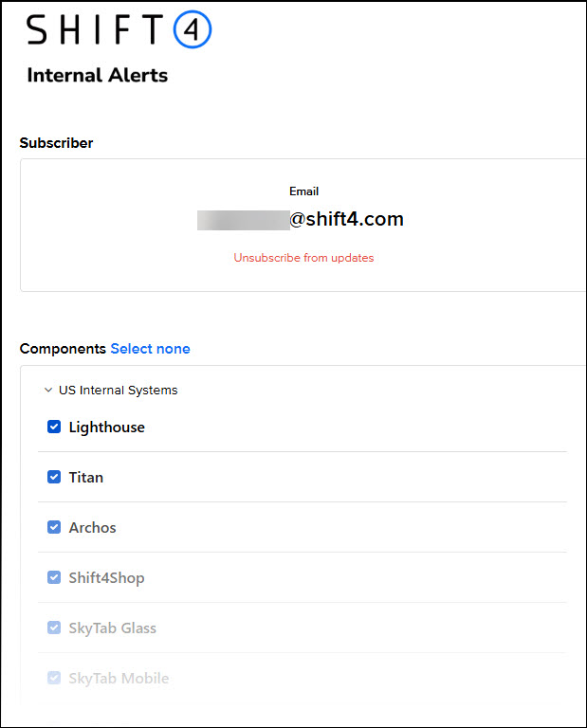587x728 pixels.
Task: Click the circled 4 logo icon
Action: 193,31
